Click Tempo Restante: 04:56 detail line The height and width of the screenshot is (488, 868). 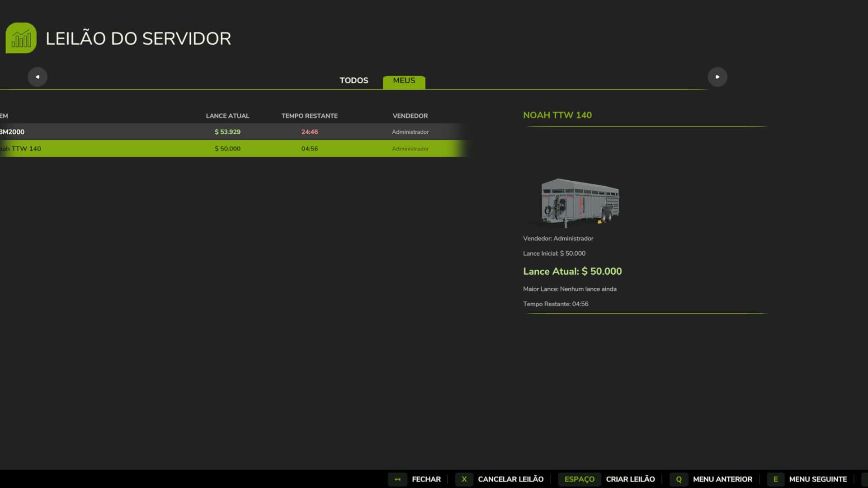tap(556, 304)
